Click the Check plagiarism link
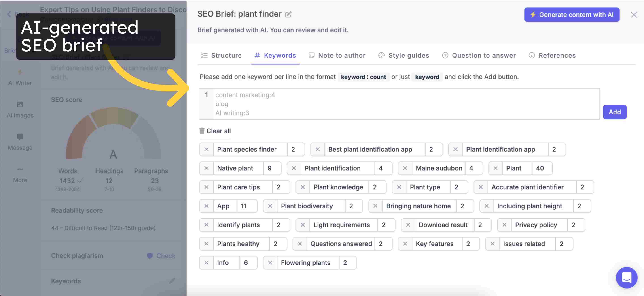Viewport: 644px width, 296px height. (x=161, y=256)
